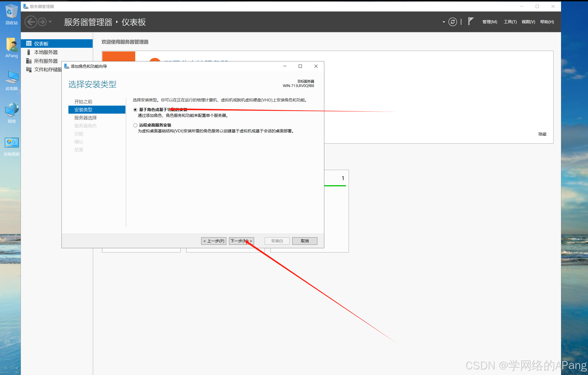Viewport: 588px width, 375px height.
Task: Click the Next (下一步) button
Action: [x=241, y=241]
